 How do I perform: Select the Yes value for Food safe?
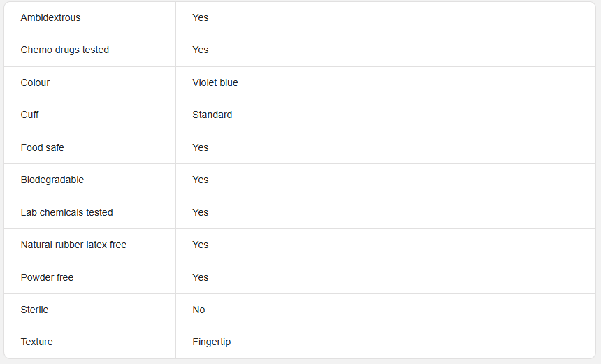pyautogui.click(x=200, y=147)
